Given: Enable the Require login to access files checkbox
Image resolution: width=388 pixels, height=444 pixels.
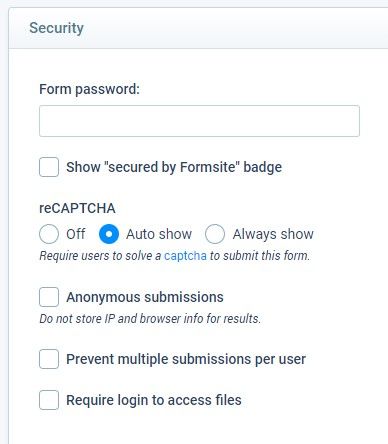Looking at the screenshot, I should [x=49, y=400].
